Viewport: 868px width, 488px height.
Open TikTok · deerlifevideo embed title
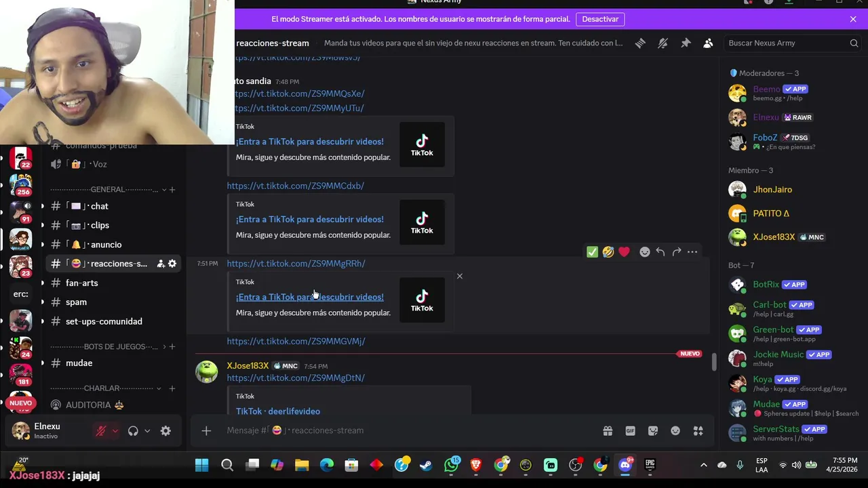(x=278, y=411)
